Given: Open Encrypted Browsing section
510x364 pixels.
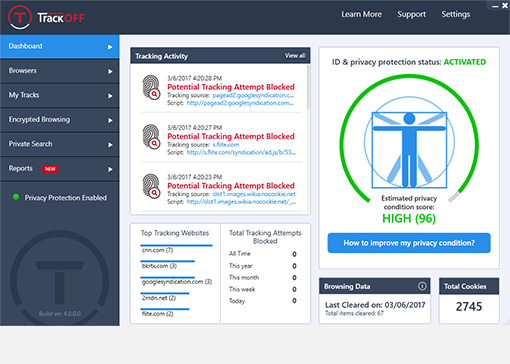Looking at the screenshot, I should (x=60, y=120).
